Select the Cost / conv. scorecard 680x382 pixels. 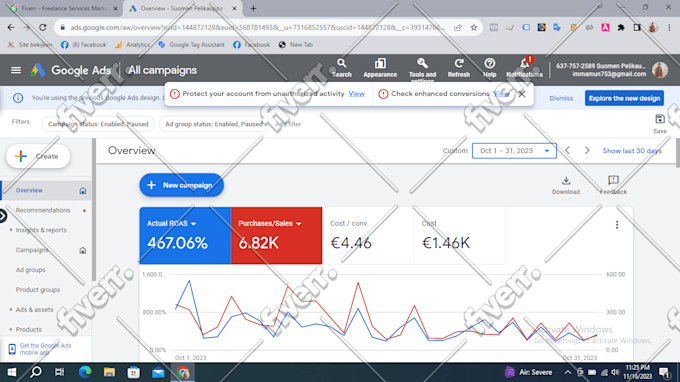tap(368, 236)
